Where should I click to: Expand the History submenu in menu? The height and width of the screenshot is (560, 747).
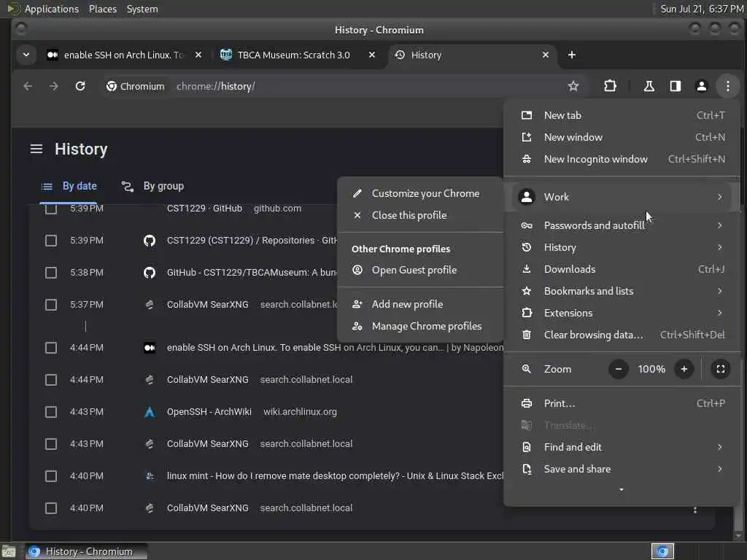point(622,247)
